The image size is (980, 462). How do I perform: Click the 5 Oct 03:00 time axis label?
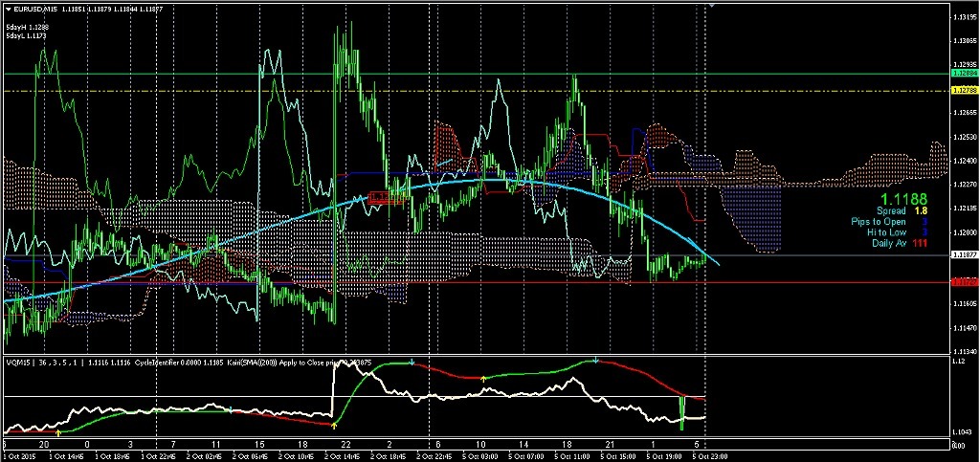click(x=479, y=456)
